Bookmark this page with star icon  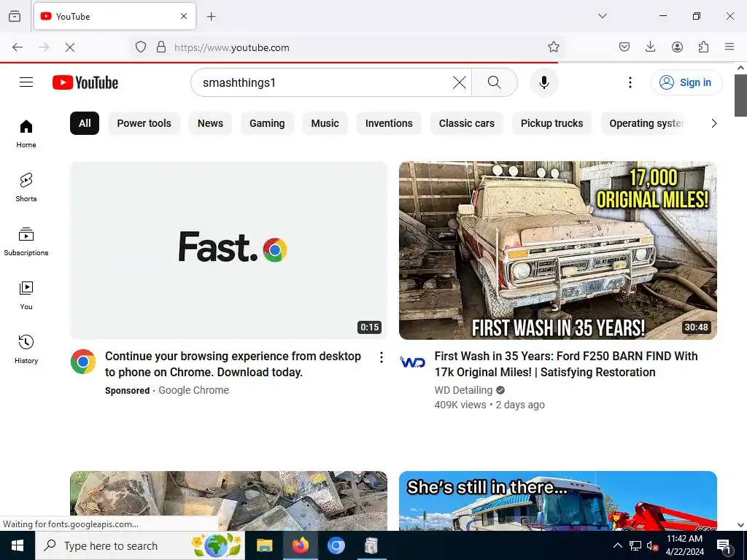pyautogui.click(x=553, y=47)
